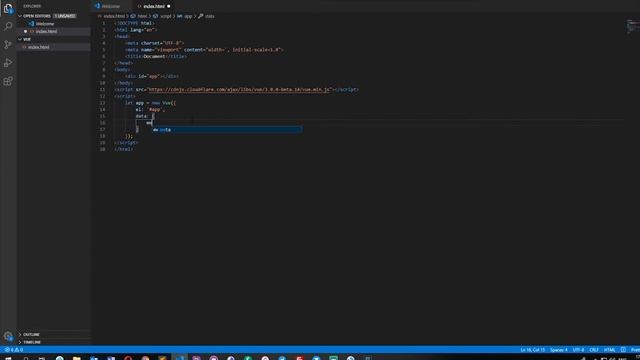640x360 pixels.
Task: Switch to the index.html editor tab
Action: 153,7
